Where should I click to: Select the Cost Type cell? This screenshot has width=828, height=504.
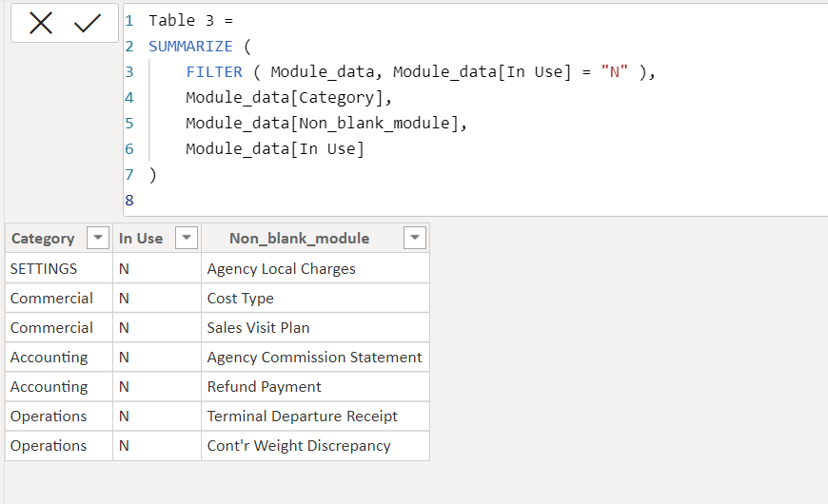pyautogui.click(x=315, y=299)
